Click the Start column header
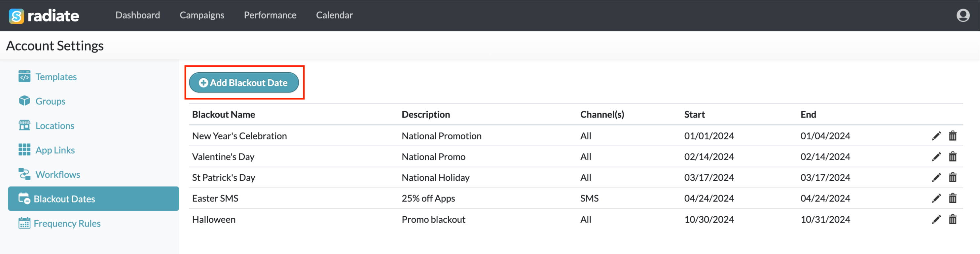980x254 pixels. point(694,115)
